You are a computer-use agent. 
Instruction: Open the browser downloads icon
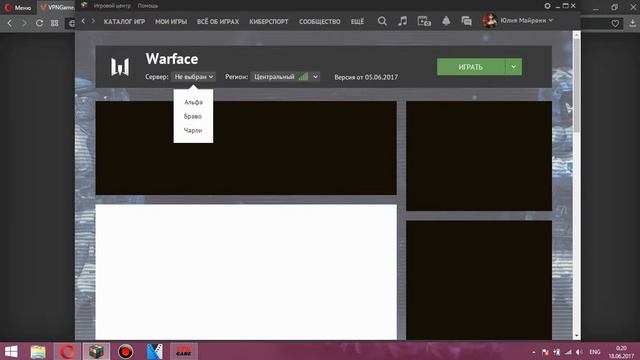tap(632, 23)
